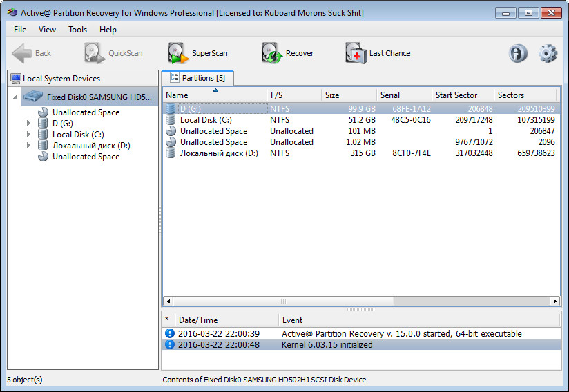Click Локальный диск (D:) volume icon in tree
The width and height of the screenshot is (569, 392).
click(x=43, y=146)
